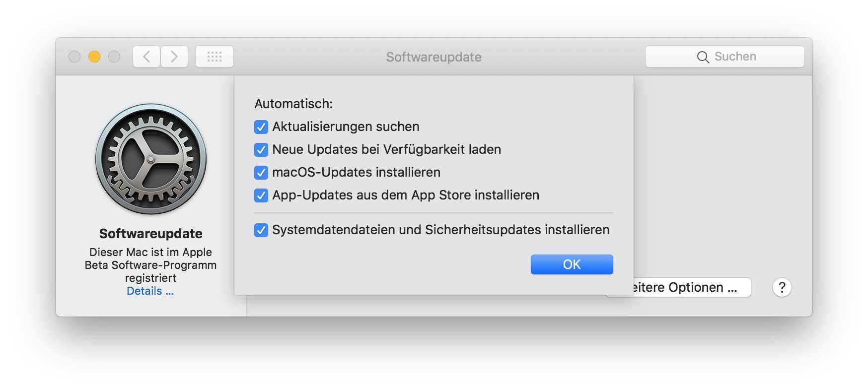Show all preferences grid icon

215,57
